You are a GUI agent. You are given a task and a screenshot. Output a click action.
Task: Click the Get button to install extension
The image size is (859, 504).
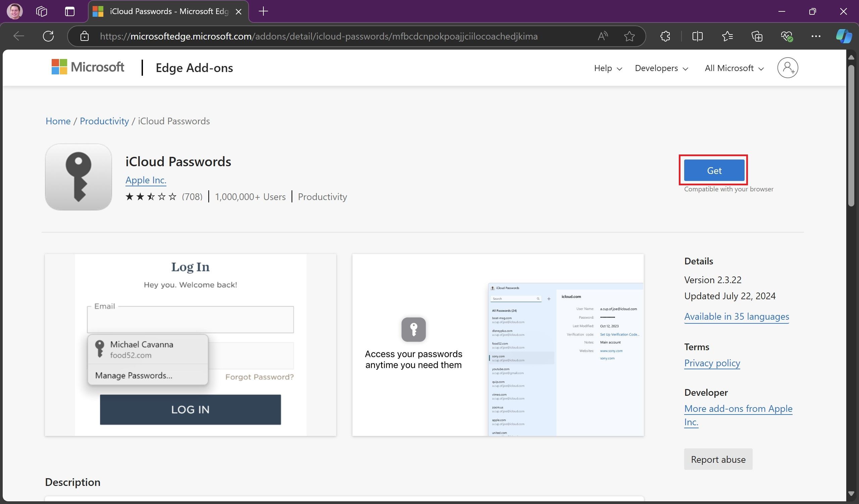point(714,170)
